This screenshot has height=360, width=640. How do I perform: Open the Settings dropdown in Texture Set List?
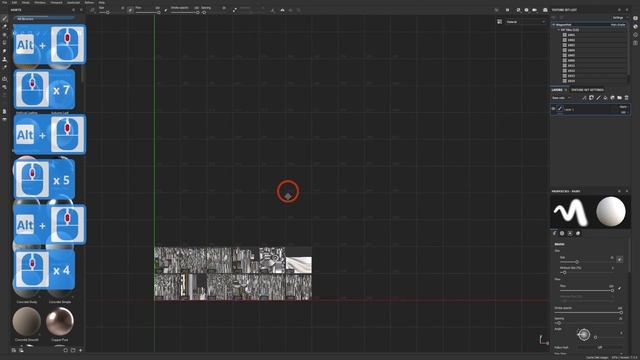click(x=619, y=18)
